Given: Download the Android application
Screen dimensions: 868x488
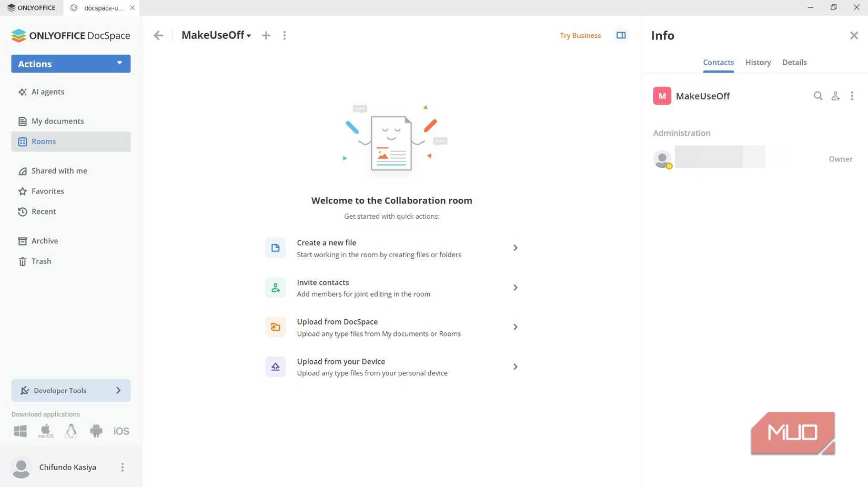Looking at the screenshot, I should click(x=96, y=431).
